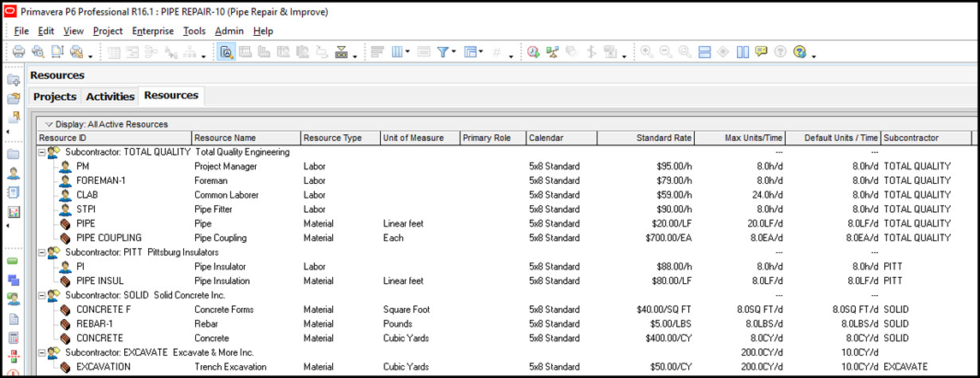Viewport: 980px width, 378px height.
Task: Open the Admin menu
Action: (229, 31)
